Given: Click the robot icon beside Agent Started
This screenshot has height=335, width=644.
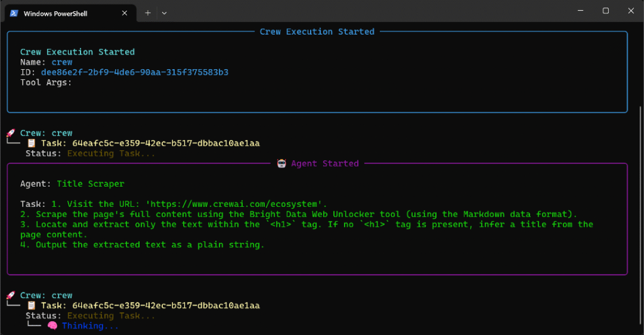Looking at the screenshot, I should coord(282,163).
